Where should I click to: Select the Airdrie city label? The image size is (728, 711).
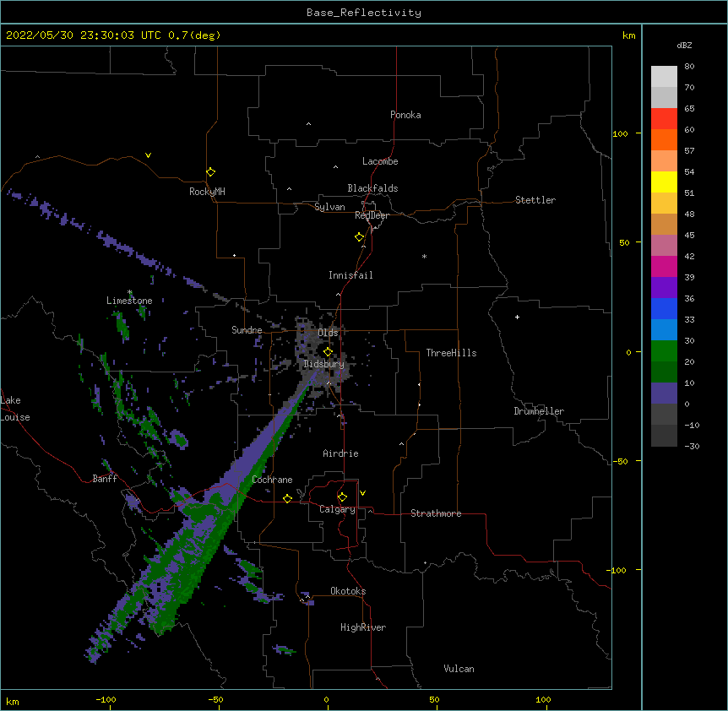click(x=341, y=453)
